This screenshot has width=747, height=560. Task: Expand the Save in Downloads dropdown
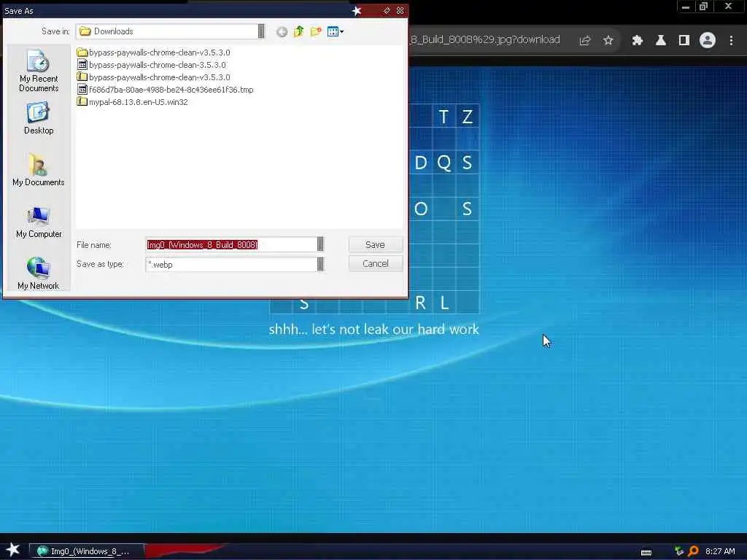coord(261,31)
